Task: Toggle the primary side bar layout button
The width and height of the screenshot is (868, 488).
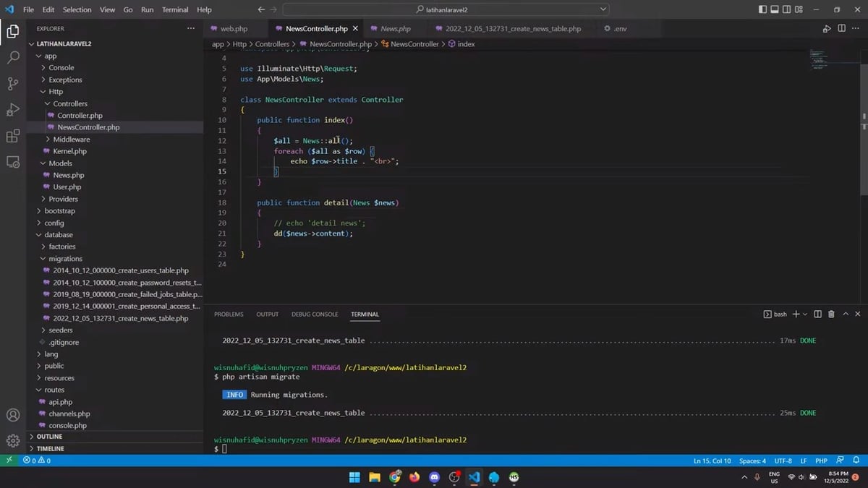Action: point(762,10)
